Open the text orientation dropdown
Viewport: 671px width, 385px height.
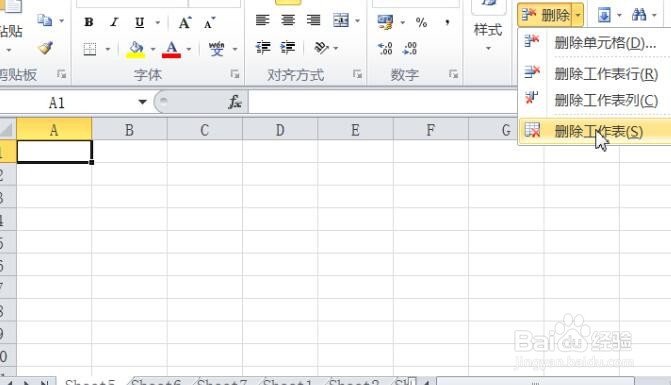(336, 48)
